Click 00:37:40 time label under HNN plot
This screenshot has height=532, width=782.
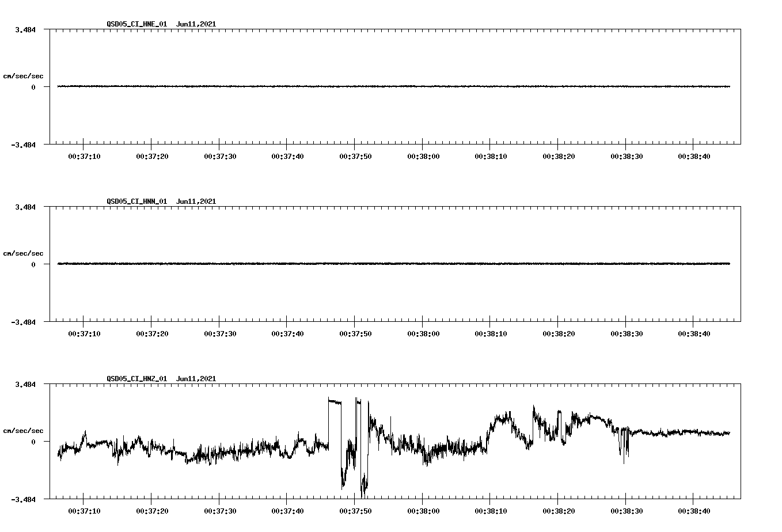coord(288,334)
